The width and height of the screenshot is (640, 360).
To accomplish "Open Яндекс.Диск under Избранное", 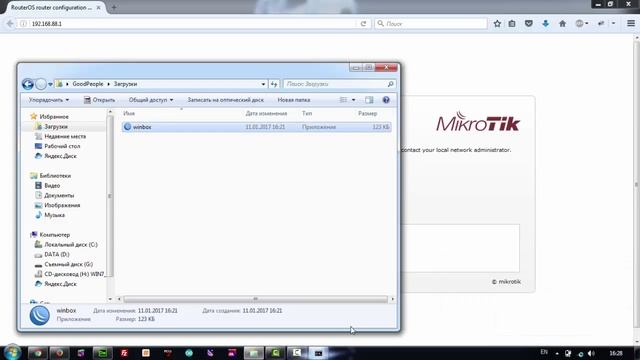I will 56,156.
